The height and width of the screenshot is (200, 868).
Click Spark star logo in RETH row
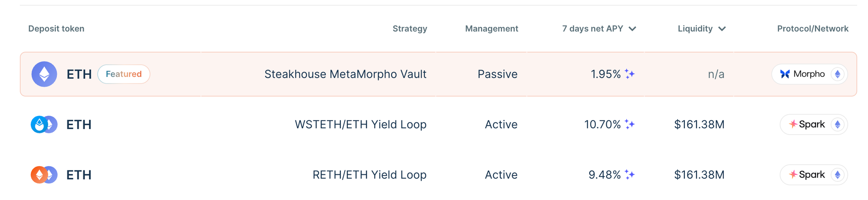(x=793, y=175)
